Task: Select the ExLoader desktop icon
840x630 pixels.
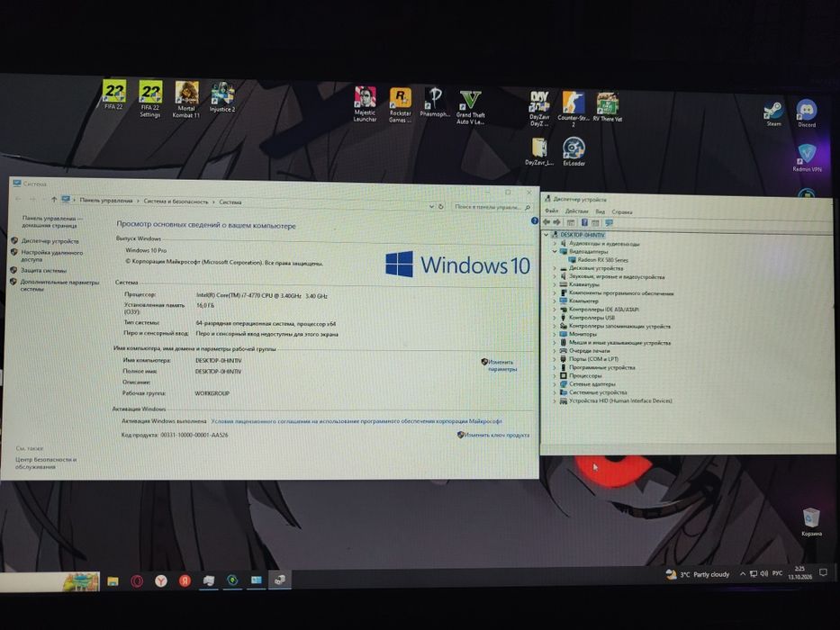Action: (x=574, y=151)
